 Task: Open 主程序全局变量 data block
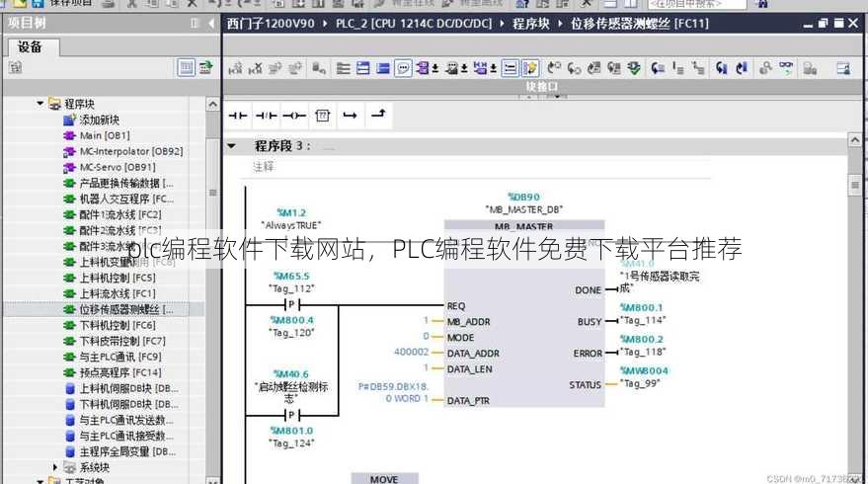coord(127,451)
